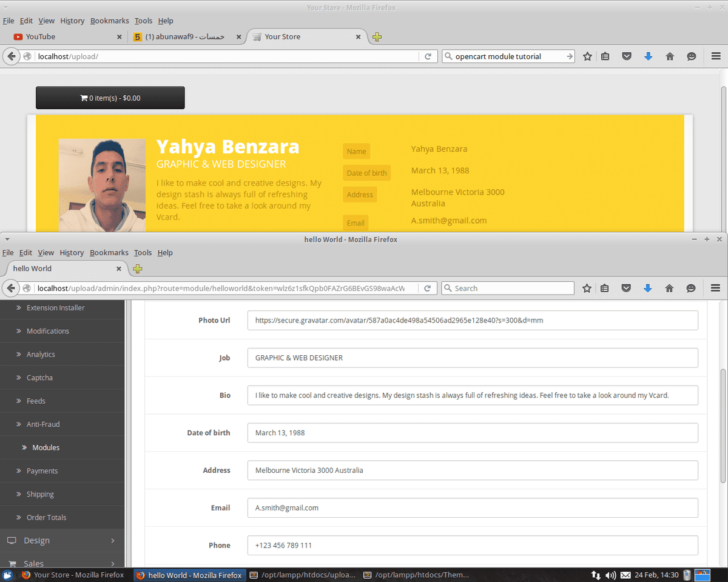
Task: Expand the Design sidebar section
Action: click(61, 540)
